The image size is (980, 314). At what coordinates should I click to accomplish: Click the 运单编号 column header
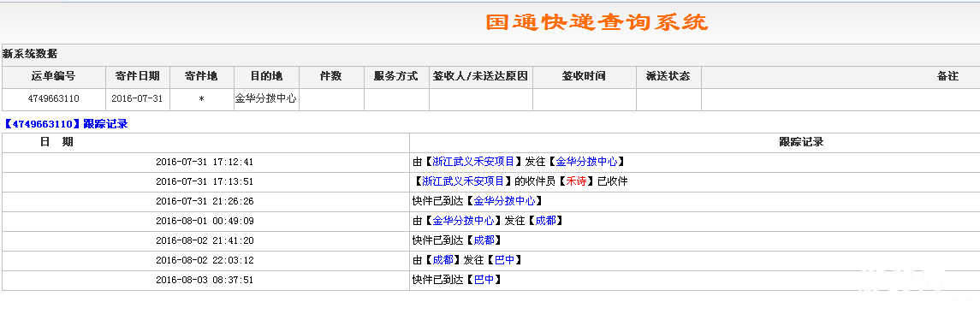(54, 77)
